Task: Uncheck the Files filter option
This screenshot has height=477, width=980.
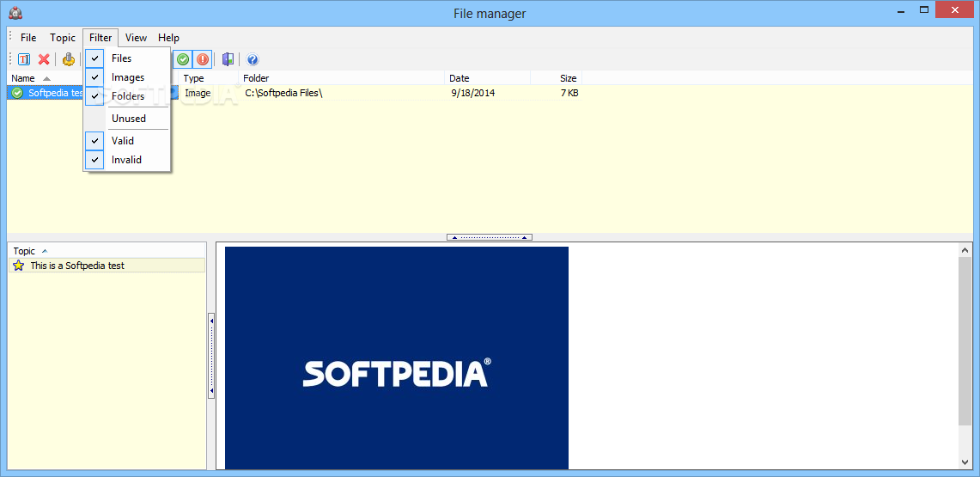Action: coord(127,58)
